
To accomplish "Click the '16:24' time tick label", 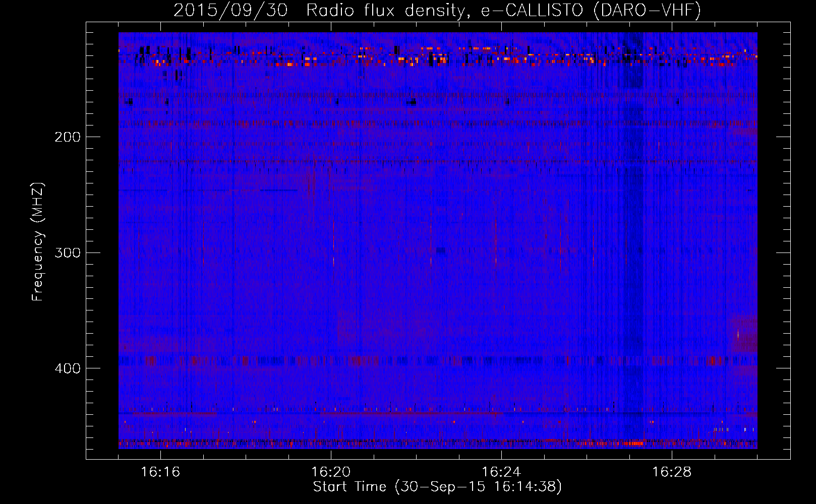I will click(501, 472).
